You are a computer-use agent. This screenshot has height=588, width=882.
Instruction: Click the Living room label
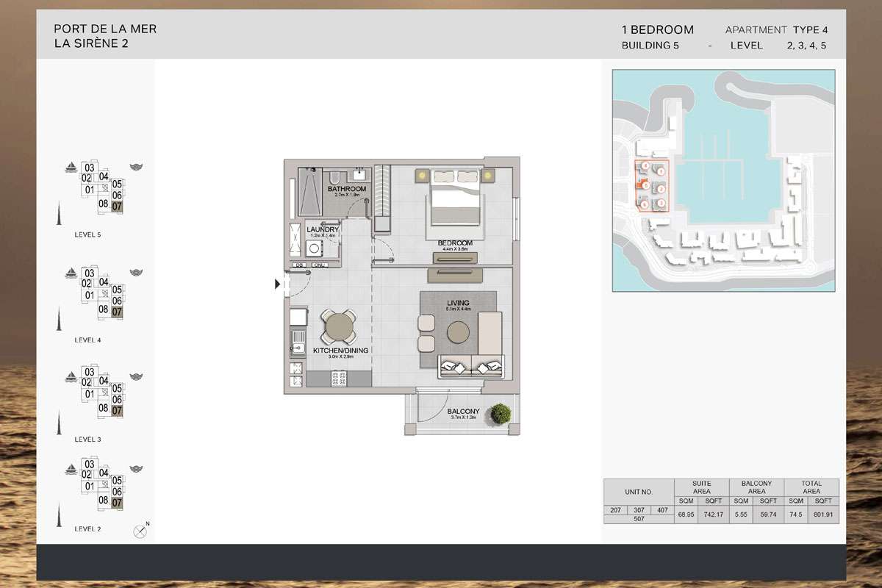457,303
